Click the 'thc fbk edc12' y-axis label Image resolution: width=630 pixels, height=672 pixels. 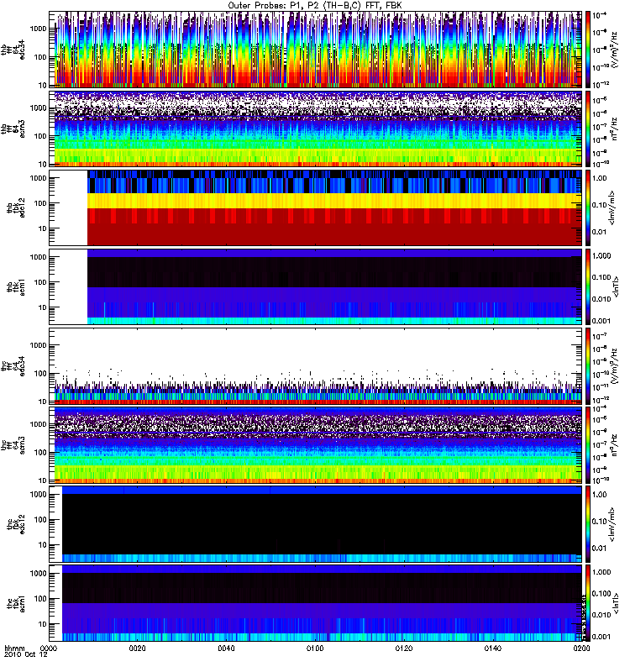coord(16,524)
